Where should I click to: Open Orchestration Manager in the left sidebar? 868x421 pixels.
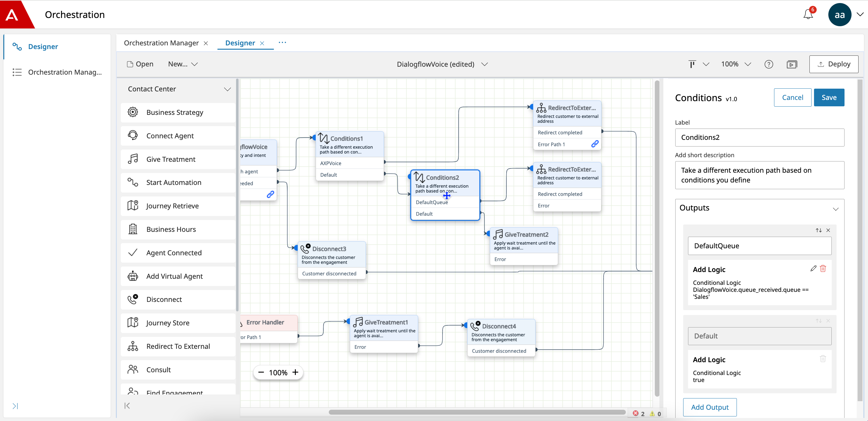(x=57, y=72)
